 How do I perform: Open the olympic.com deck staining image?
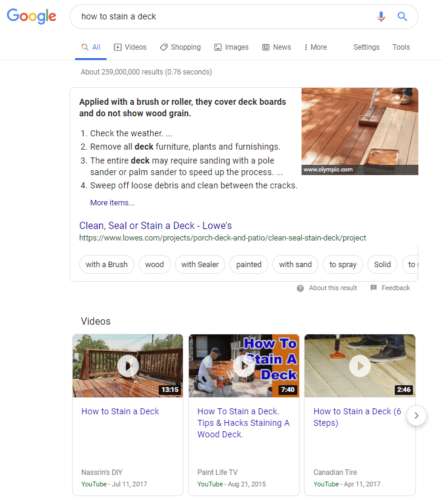coord(360,131)
